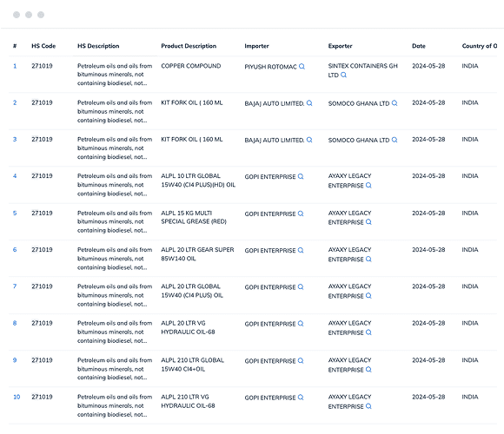The image size is (504, 434).
Task: Click the Country of Origin column header
Action: (480, 46)
